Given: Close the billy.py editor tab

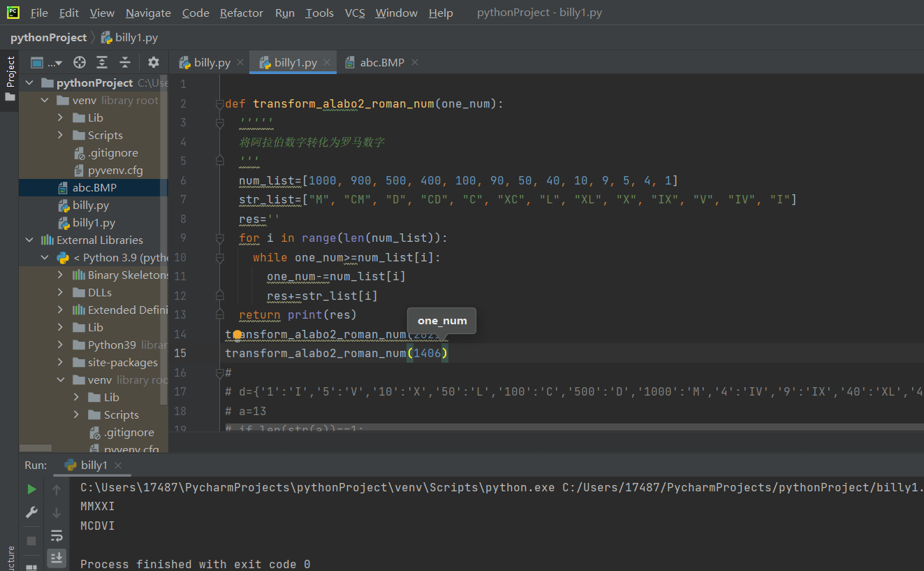Looking at the screenshot, I should pyautogui.click(x=240, y=62).
